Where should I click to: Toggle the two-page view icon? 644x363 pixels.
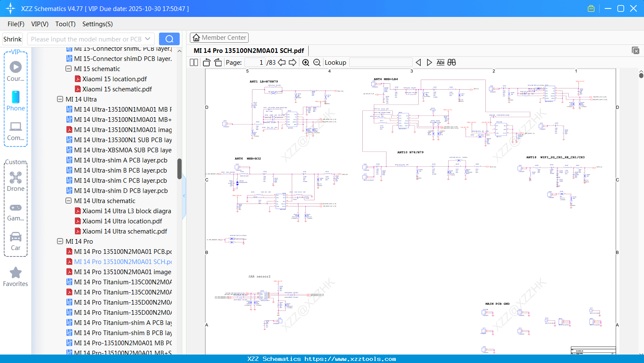194,63
